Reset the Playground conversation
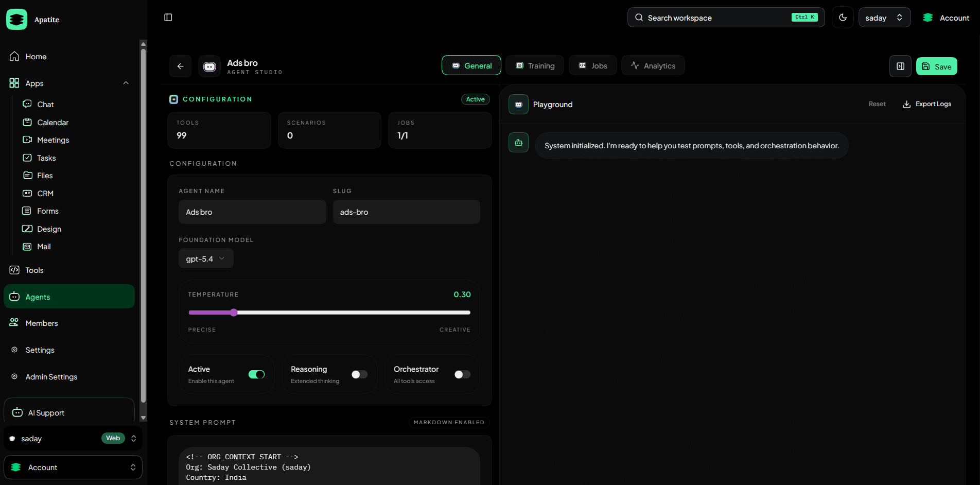 click(x=877, y=104)
